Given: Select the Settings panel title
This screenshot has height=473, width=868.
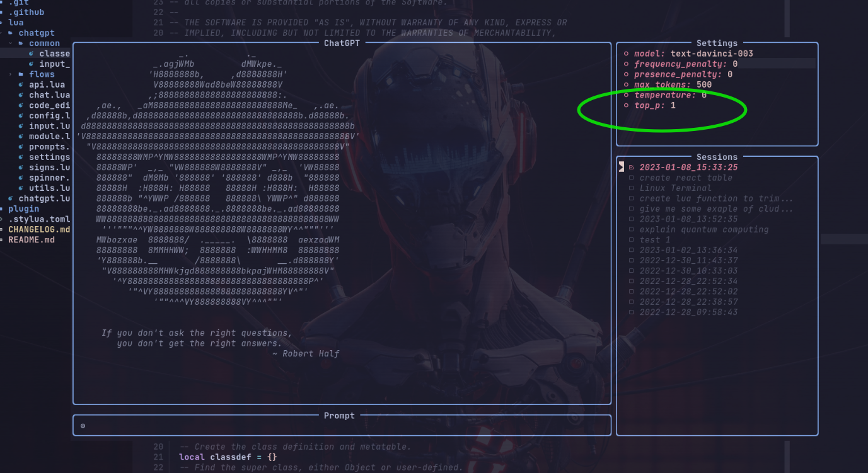Looking at the screenshot, I should click(717, 43).
